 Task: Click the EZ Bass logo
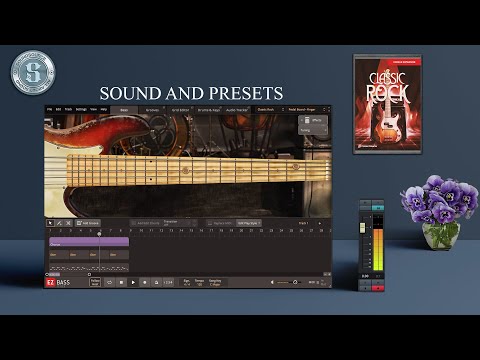click(x=58, y=283)
